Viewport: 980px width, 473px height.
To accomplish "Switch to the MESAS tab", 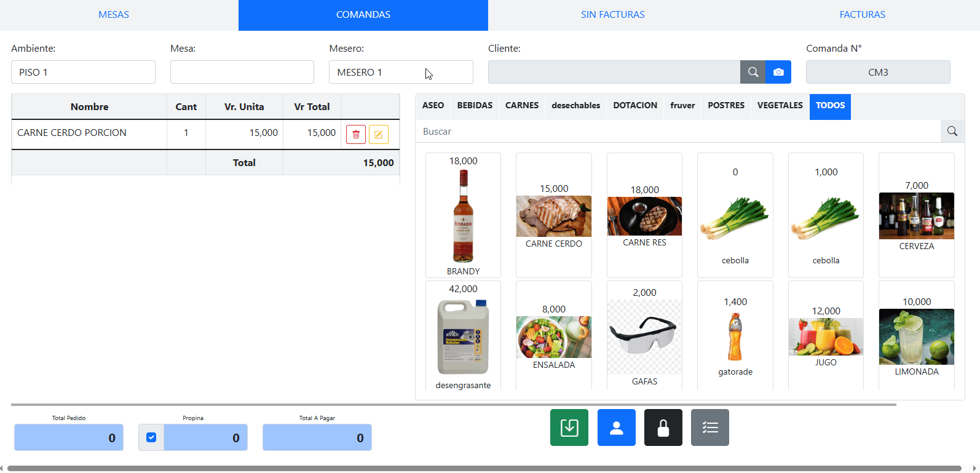I will pyautogui.click(x=114, y=15).
